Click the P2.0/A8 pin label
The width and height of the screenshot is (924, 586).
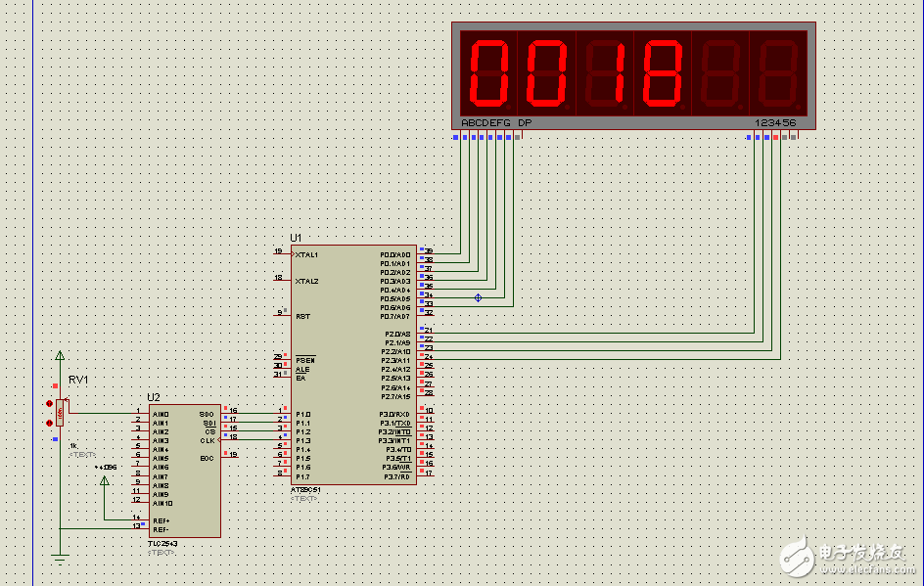pos(397,335)
